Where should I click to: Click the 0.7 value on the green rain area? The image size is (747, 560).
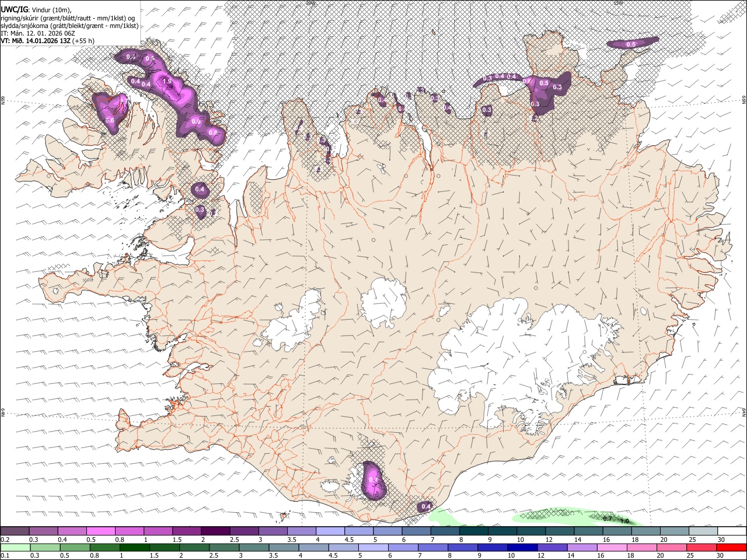pos(608,519)
